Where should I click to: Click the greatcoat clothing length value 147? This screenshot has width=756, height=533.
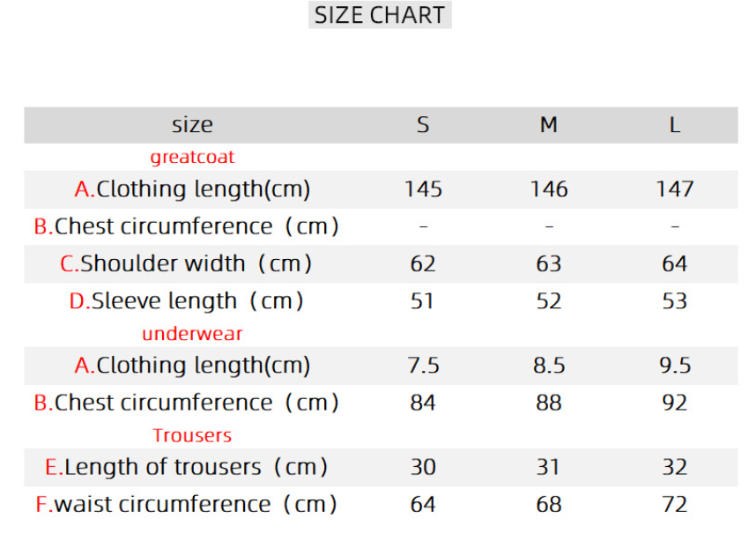coord(674,189)
